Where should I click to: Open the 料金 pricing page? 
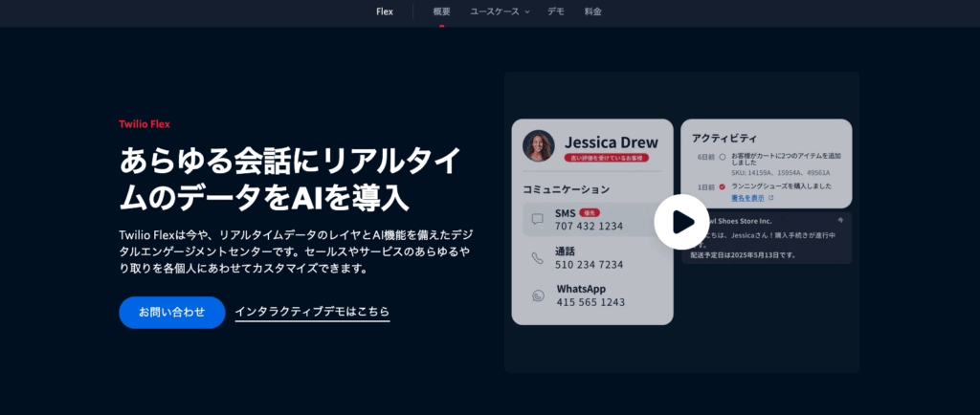click(592, 11)
